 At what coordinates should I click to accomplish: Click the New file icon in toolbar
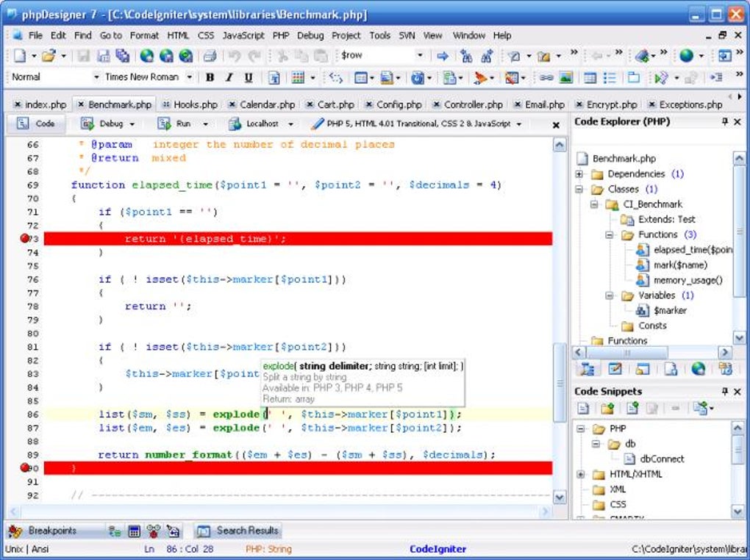pyautogui.click(x=20, y=56)
